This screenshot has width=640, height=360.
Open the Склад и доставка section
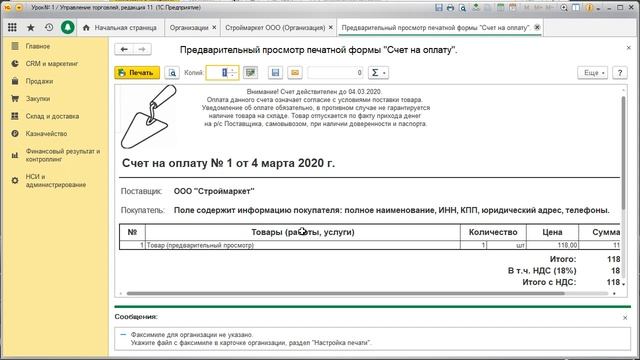point(52,116)
